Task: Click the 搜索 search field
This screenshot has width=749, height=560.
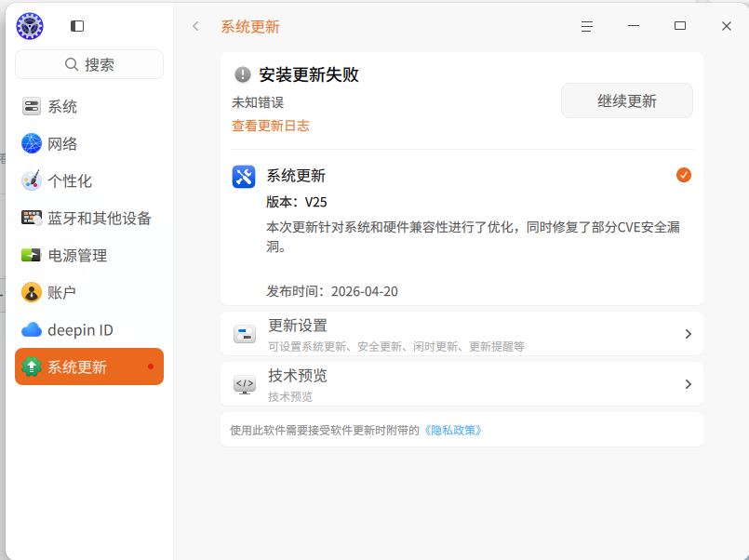Action: click(x=88, y=64)
